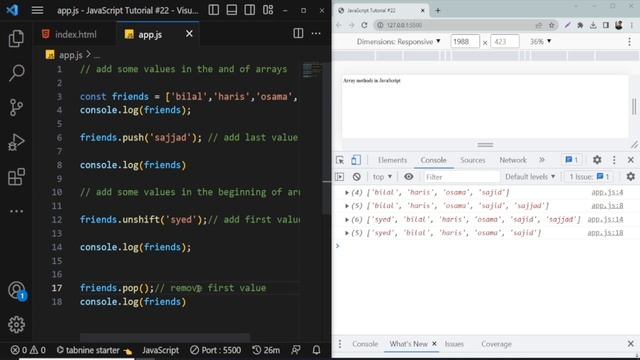This screenshot has height=360, width=640.
Task: Click the horizontal scrollbar in the editor
Action: coord(164,338)
